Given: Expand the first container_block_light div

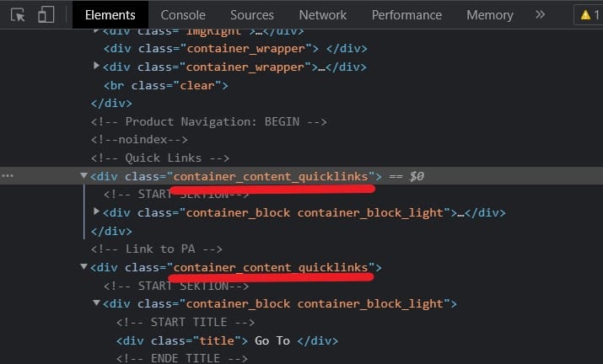Looking at the screenshot, I should (96, 211).
